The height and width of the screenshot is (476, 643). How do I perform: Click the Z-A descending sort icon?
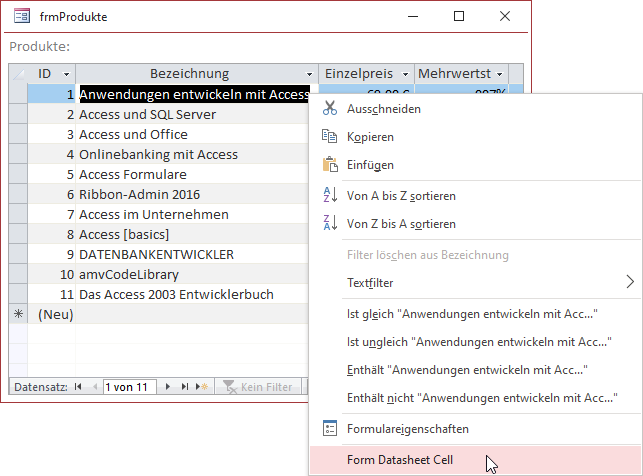330,223
